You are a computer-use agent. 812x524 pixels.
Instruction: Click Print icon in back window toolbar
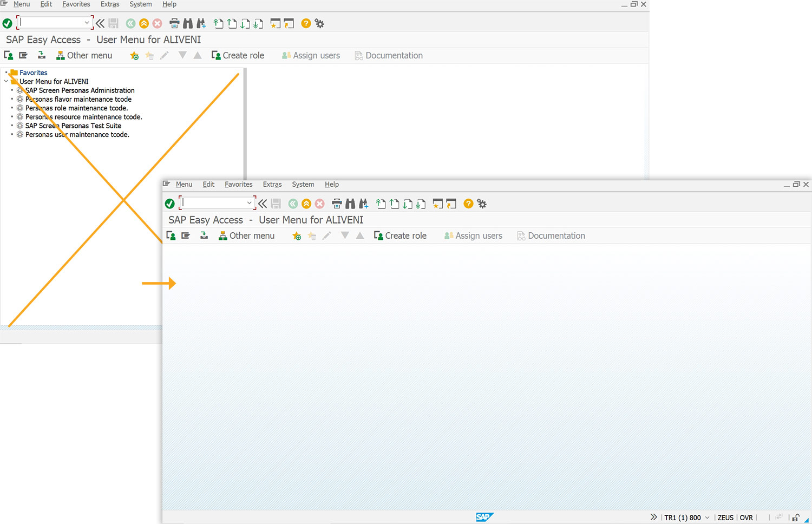(x=174, y=23)
